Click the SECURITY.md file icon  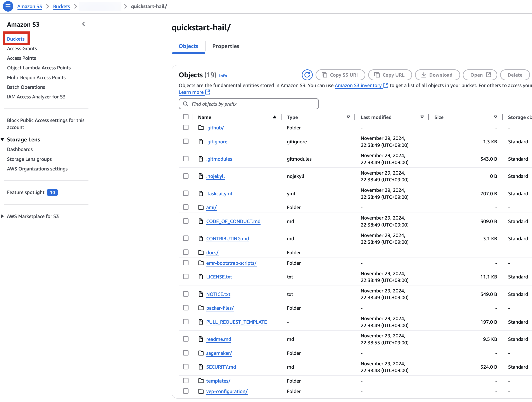point(201,367)
